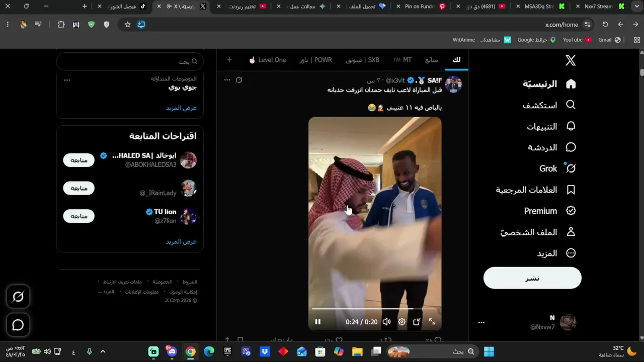Click the بحث search field on X
Viewport: 644px width, 362px height.
[x=130, y=61]
